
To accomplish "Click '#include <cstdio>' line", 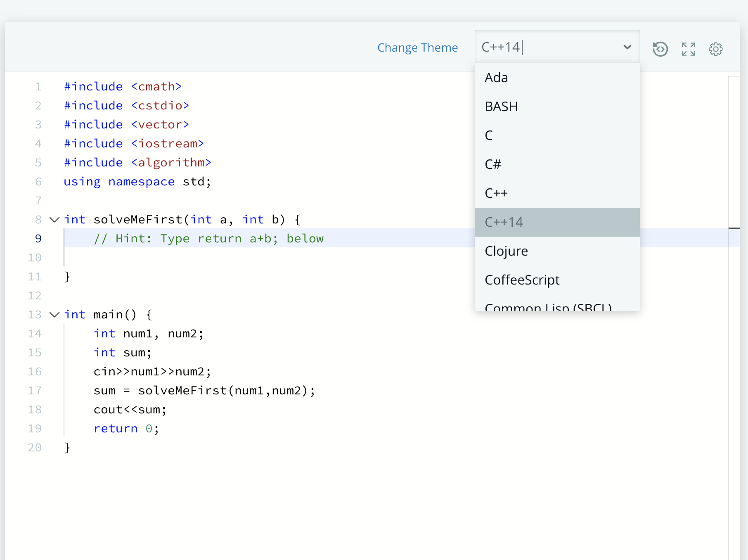I will (x=126, y=105).
